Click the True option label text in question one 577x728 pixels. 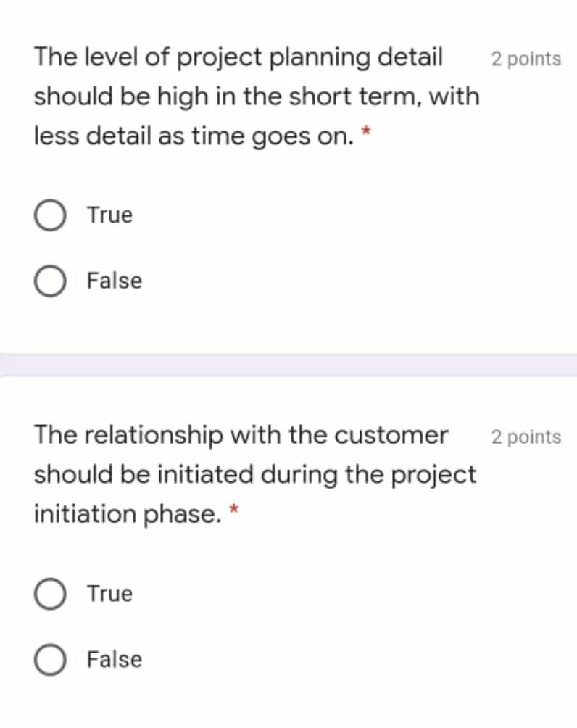click(109, 214)
